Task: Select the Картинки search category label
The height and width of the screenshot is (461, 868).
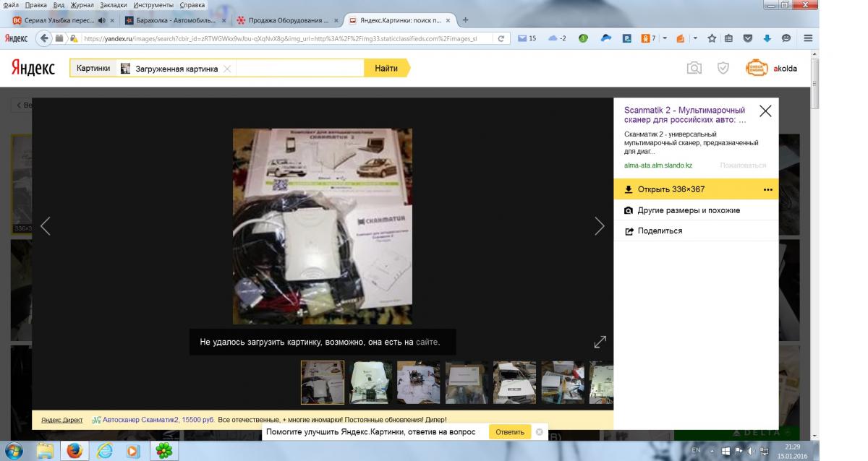Action: 93,68
